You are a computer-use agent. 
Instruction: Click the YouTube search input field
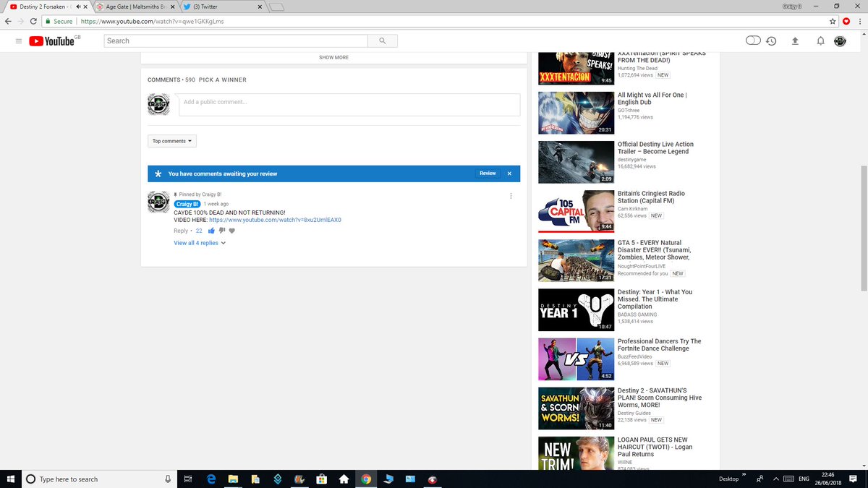[x=236, y=41]
